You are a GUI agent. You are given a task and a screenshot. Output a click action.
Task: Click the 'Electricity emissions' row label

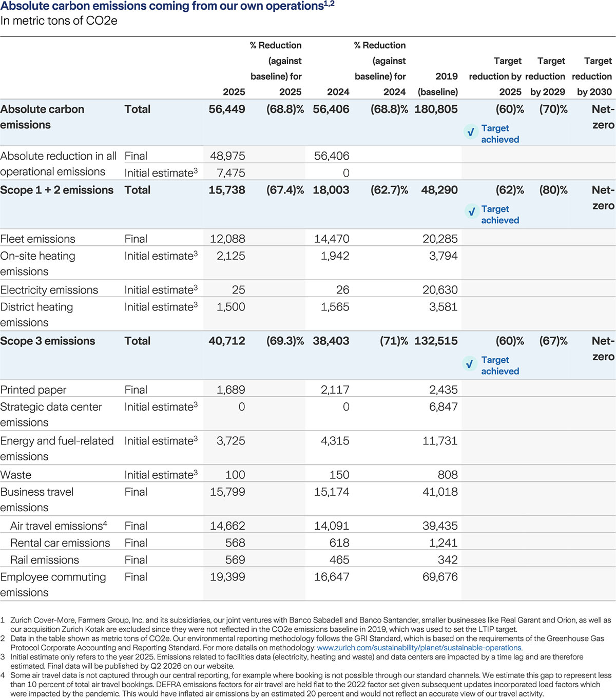click(49, 290)
